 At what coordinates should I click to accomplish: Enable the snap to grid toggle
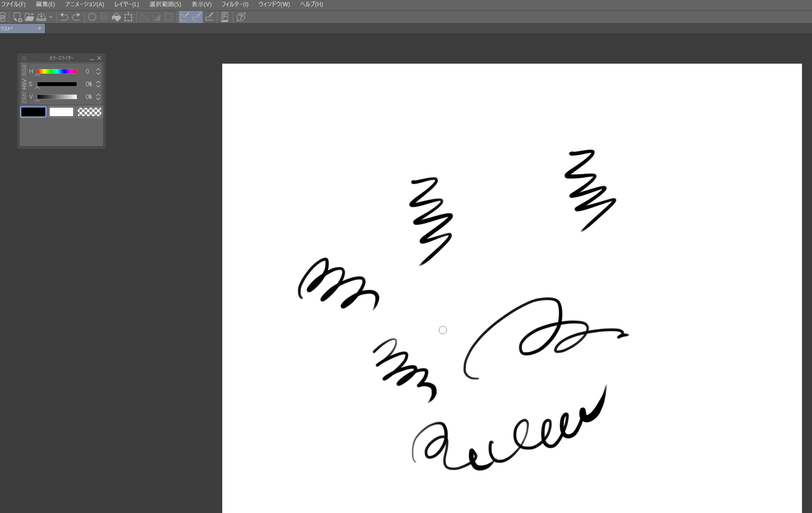(210, 17)
